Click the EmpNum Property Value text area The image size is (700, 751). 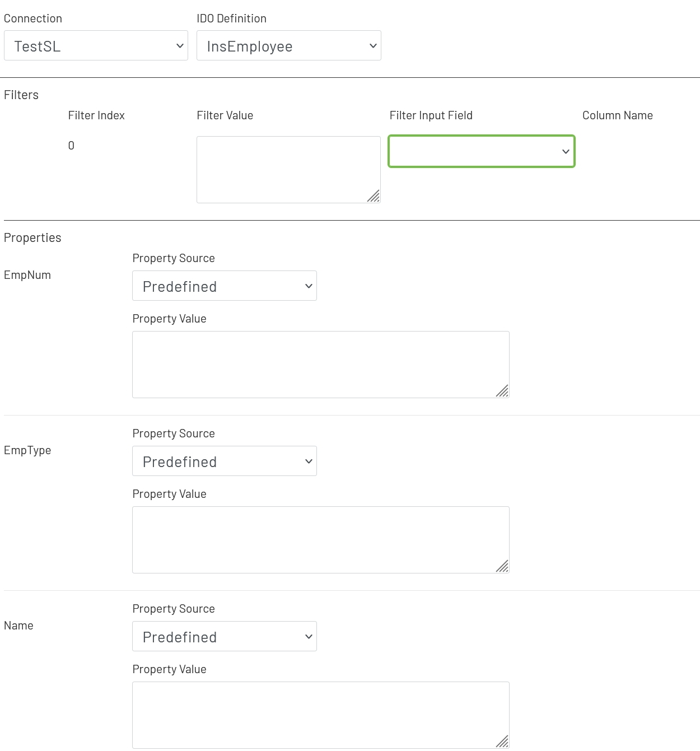coord(319,364)
